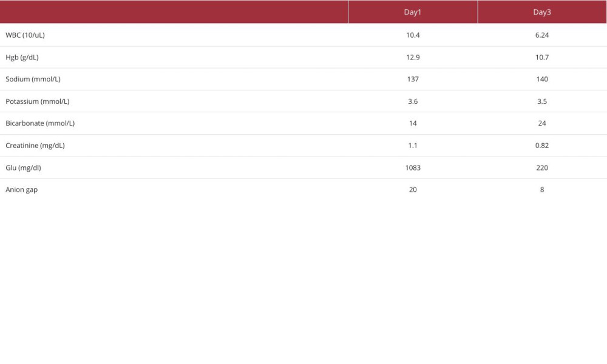Image resolution: width=607 pixels, height=364 pixels.
Task: Select the WBC (10/uL) row label
Action: coord(25,35)
